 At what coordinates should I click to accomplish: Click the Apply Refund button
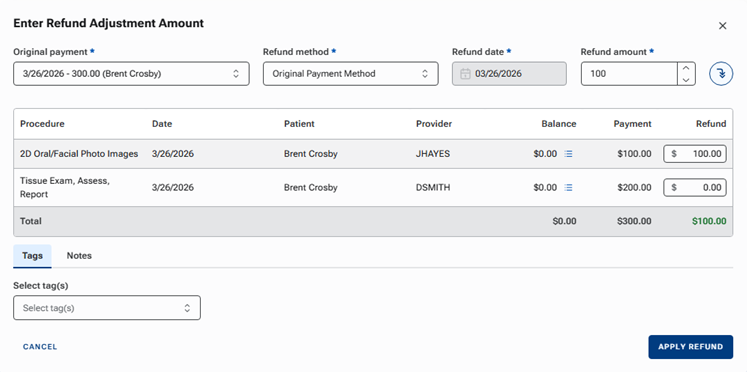click(690, 347)
